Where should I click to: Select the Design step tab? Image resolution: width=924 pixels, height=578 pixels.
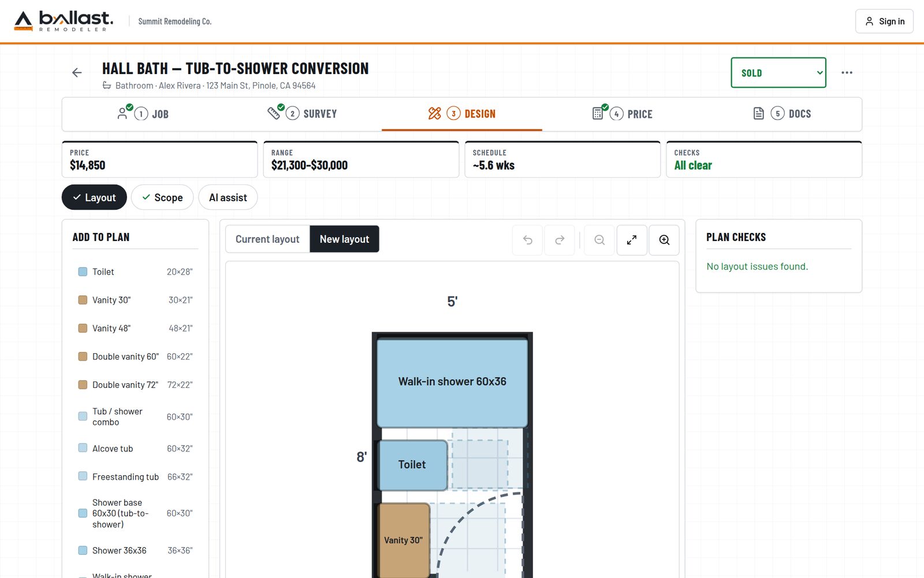pyautogui.click(x=461, y=114)
